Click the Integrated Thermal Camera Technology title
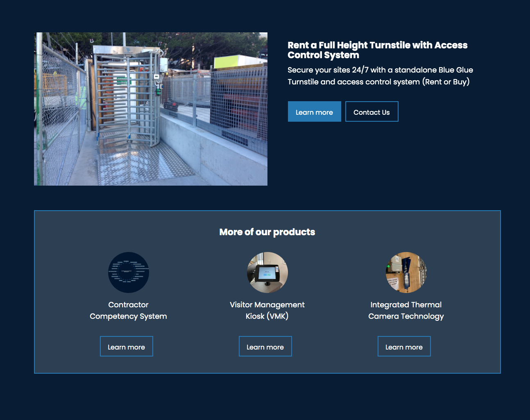530x420 pixels. point(406,311)
